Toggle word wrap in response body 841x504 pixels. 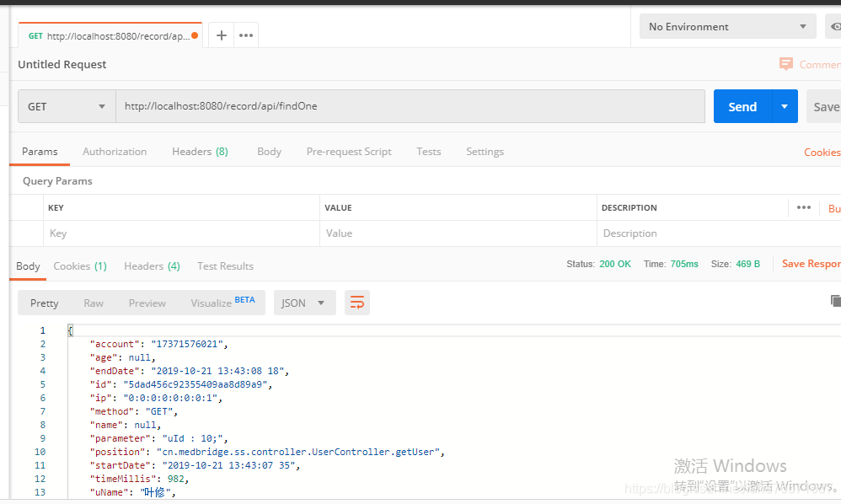pos(357,303)
